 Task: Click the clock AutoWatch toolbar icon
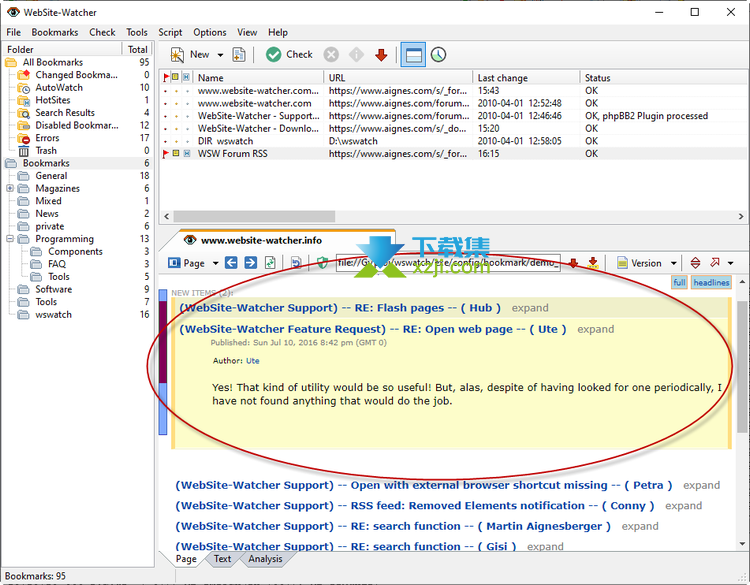(x=438, y=55)
